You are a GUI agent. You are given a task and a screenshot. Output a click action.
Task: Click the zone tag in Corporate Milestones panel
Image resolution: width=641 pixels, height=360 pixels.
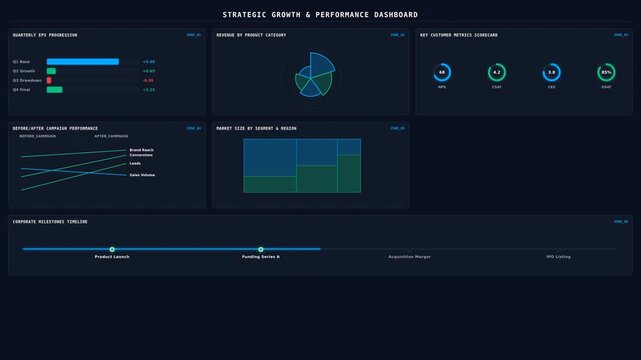click(x=621, y=221)
